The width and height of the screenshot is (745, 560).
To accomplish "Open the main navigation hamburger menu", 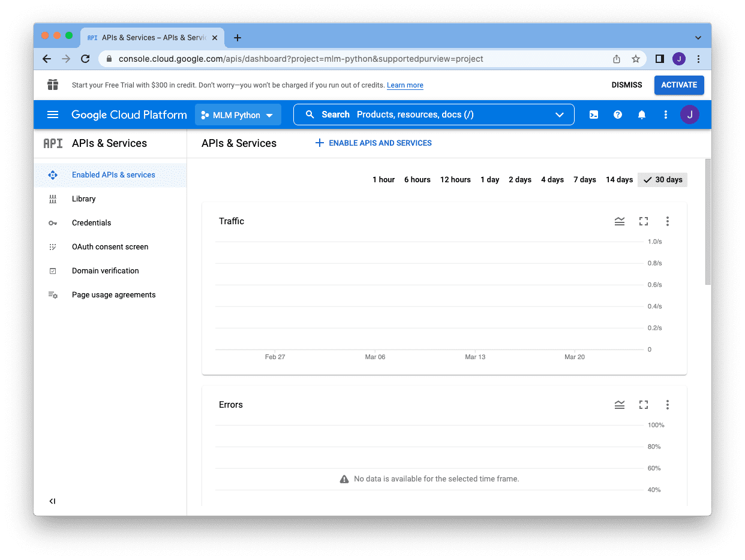I will tap(53, 115).
